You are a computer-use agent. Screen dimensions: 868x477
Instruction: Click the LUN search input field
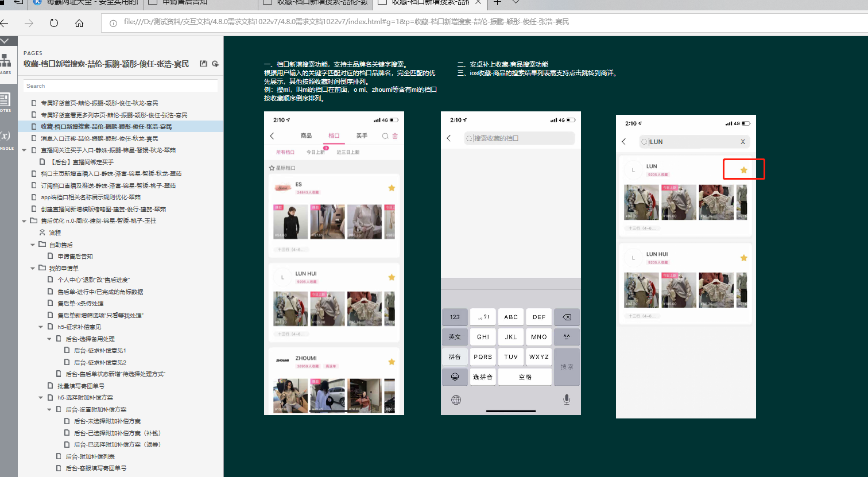click(x=695, y=142)
